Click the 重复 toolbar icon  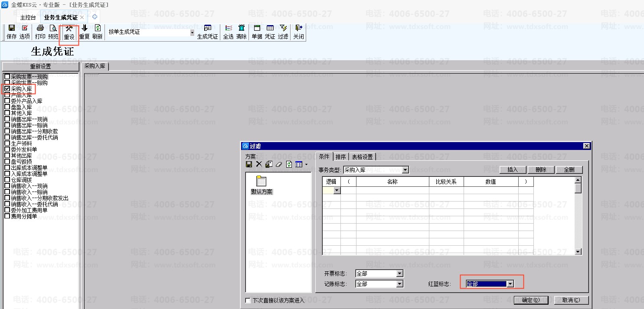click(84, 32)
